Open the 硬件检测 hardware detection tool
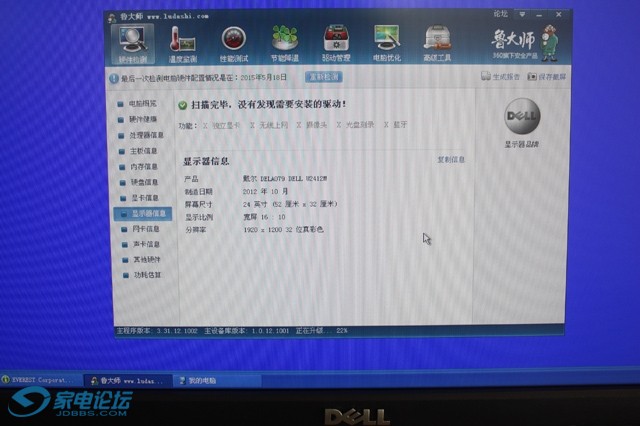Viewport: 640px width, 426px height. 132,44
